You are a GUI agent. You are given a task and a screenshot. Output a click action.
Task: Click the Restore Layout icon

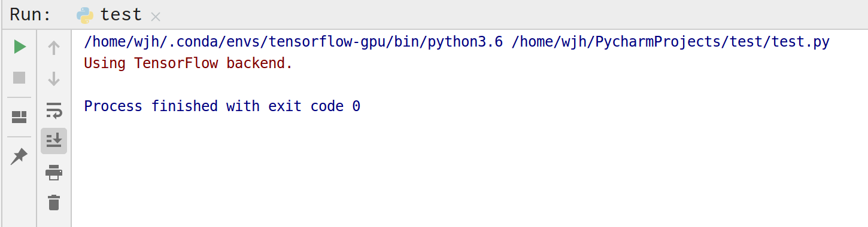[x=20, y=117]
